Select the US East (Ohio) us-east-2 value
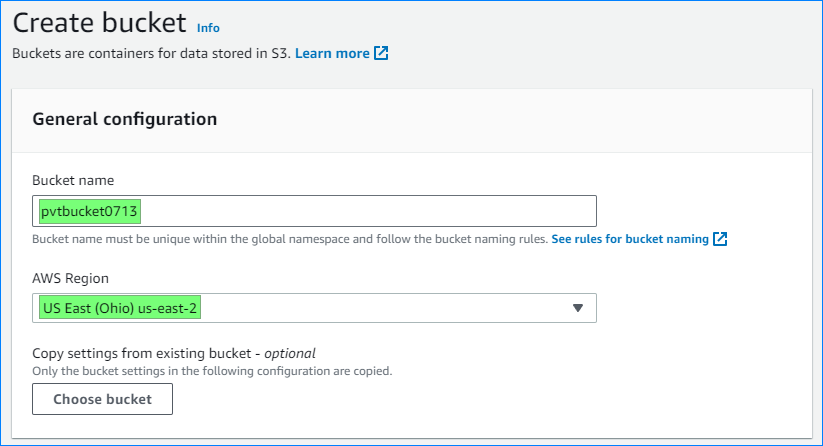 point(120,308)
